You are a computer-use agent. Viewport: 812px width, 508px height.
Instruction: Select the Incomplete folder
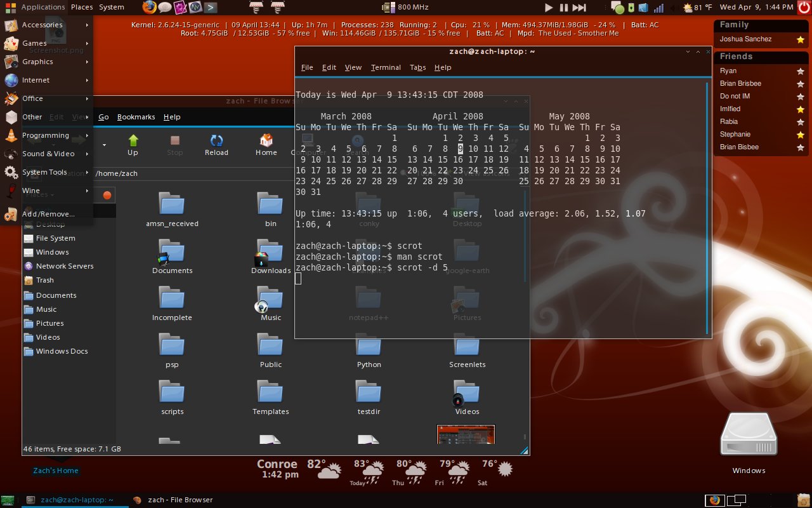pyautogui.click(x=172, y=303)
